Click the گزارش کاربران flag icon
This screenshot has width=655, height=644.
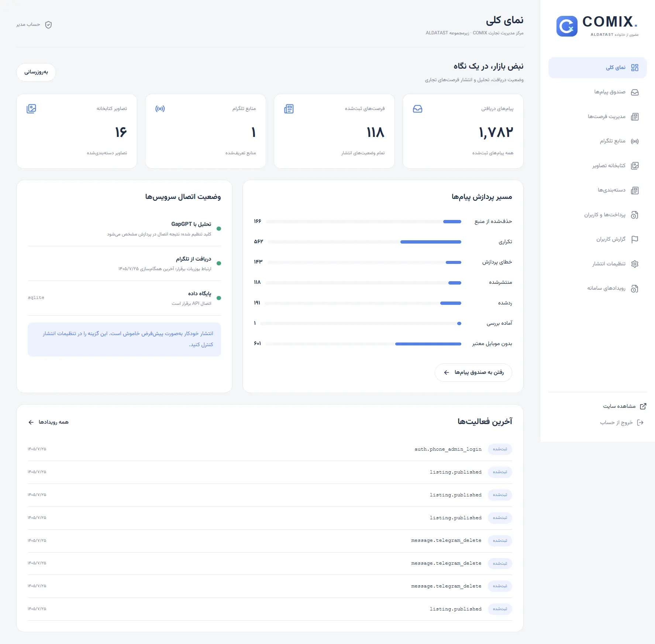click(635, 240)
